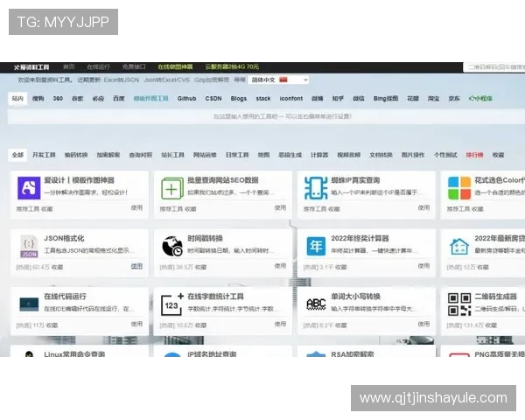
Task: Select the teal 模板作图工具 search tab
Action: (x=151, y=99)
